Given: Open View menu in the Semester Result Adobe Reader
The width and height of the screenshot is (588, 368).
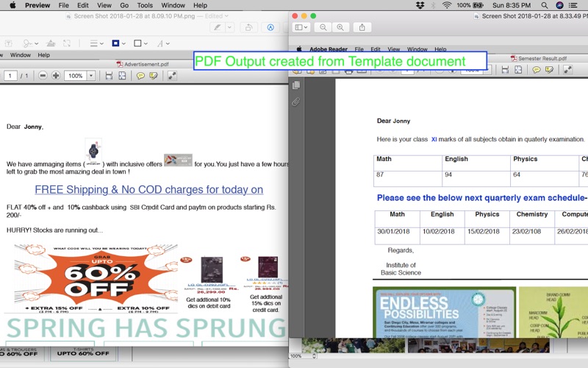Looking at the screenshot, I should (393, 49).
